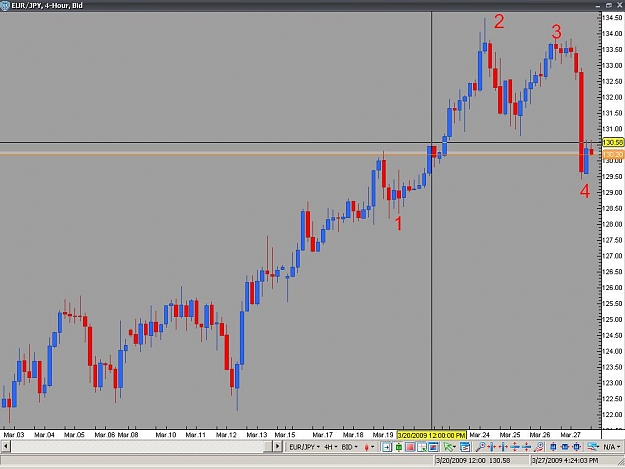
Task: Click the 132.00 price axis label
Action: [x=613, y=97]
